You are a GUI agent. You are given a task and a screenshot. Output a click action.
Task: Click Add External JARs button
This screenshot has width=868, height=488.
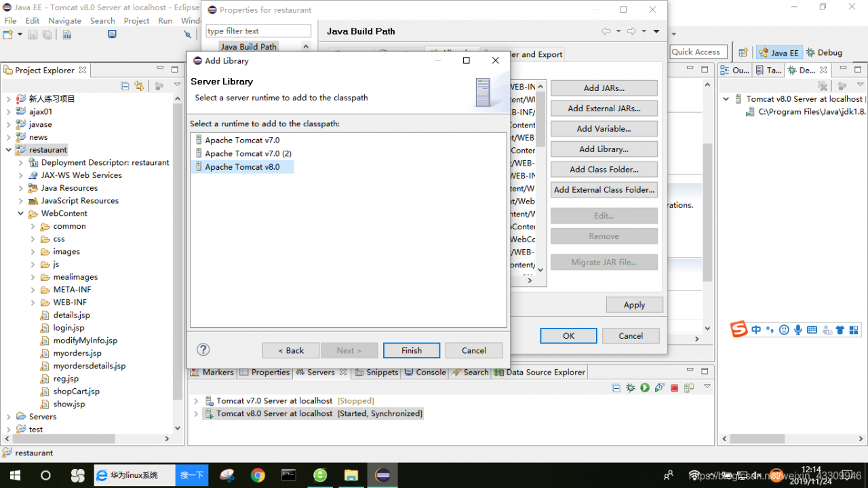604,109
